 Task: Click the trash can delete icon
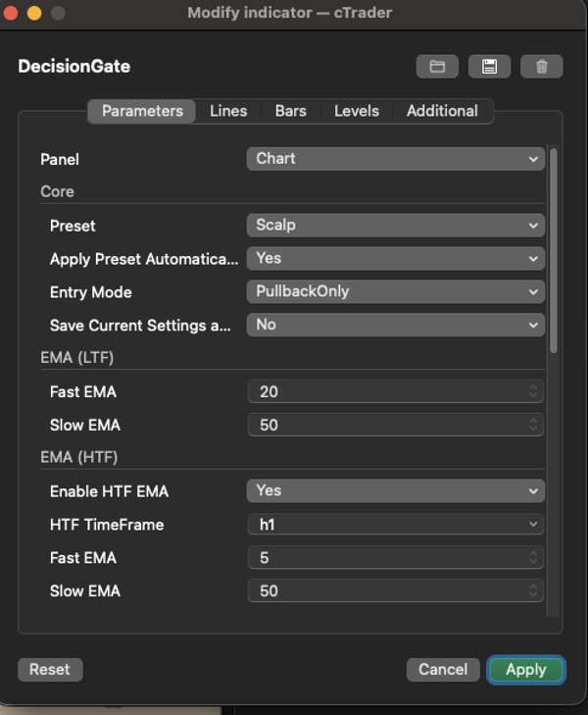pos(542,67)
